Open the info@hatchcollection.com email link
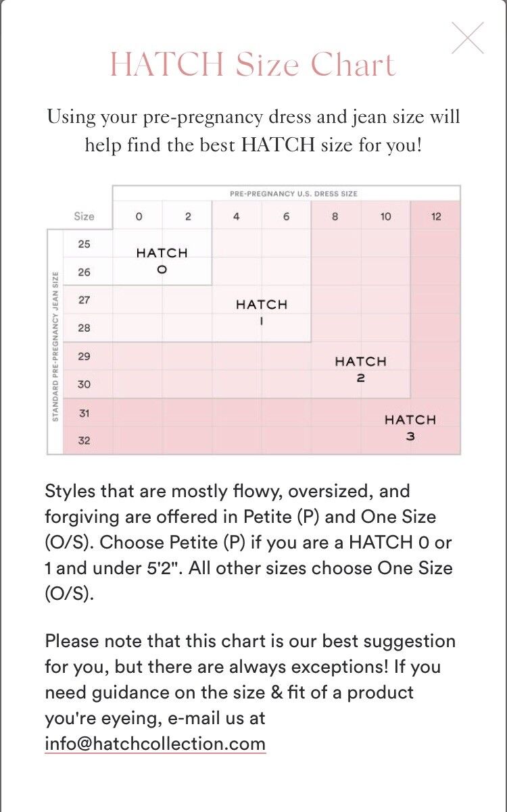507x812 pixels. click(x=155, y=744)
